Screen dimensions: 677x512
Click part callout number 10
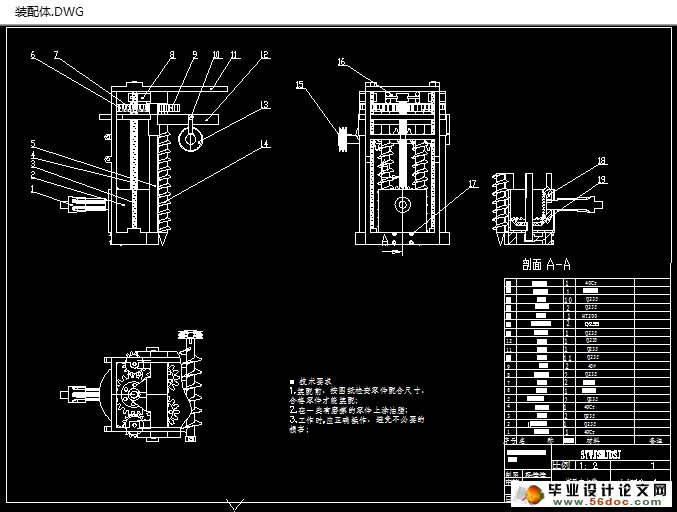(x=216, y=55)
